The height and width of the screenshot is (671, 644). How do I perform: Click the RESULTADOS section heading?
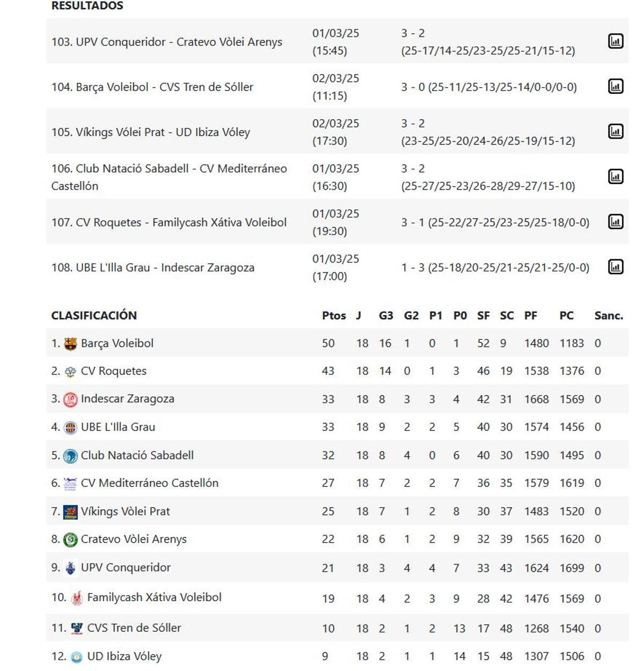pyautogui.click(x=86, y=6)
